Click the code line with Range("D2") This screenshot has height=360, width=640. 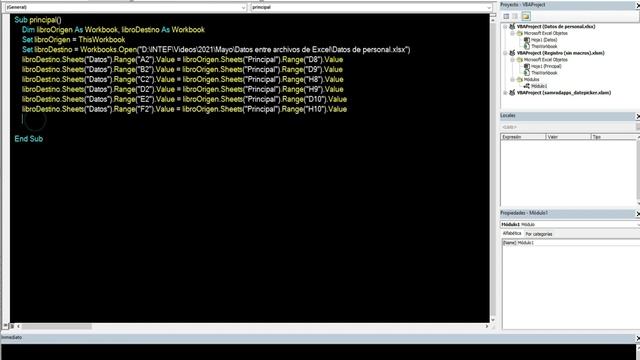(182, 89)
